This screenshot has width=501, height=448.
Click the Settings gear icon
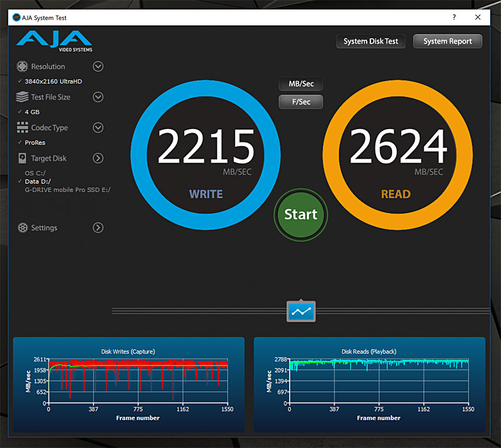[23, 228]
